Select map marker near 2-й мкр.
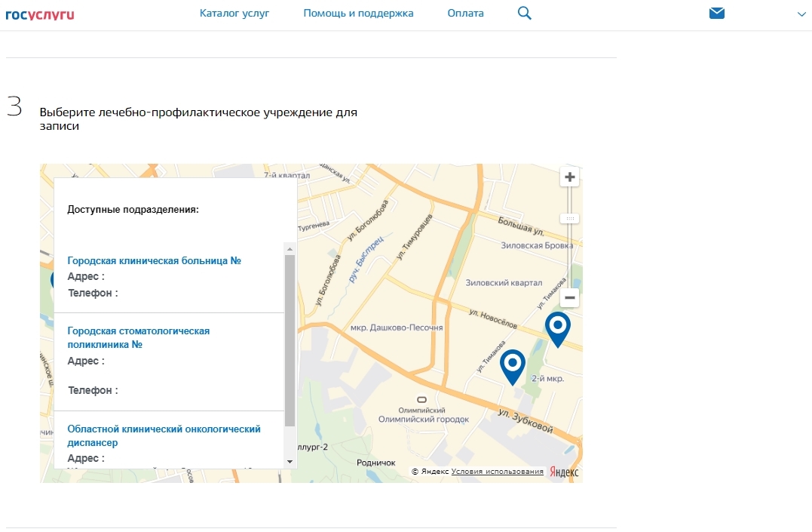The image size is (812, 532). 513,367
